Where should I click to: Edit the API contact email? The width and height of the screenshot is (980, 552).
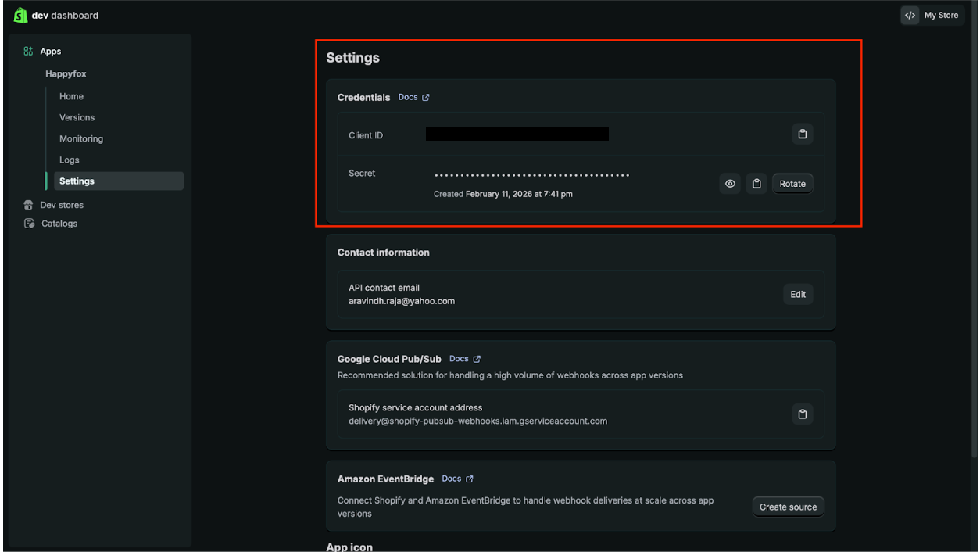click(798, 294)
